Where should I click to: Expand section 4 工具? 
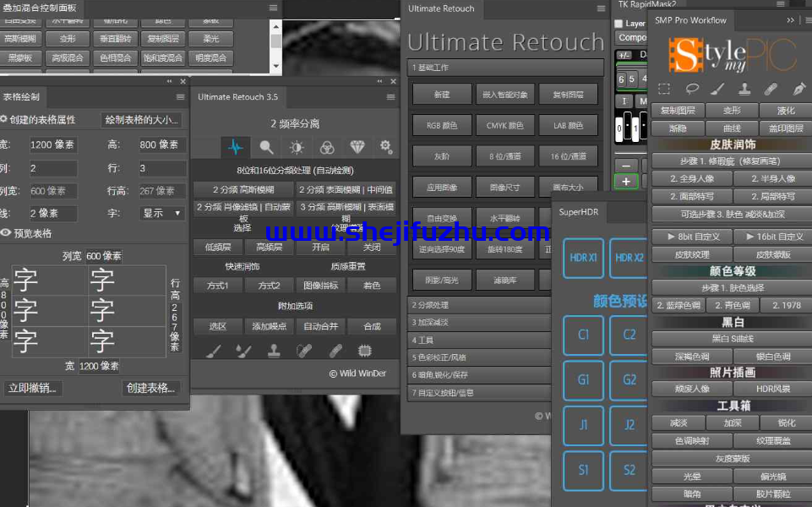point(479,340)
